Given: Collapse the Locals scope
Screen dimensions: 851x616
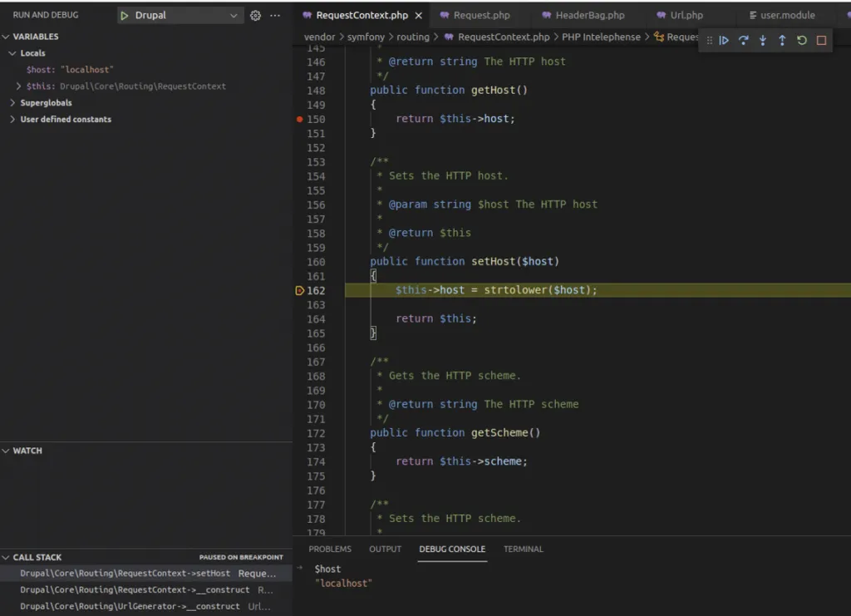Looking at the screenshot, I should [12, 53].
